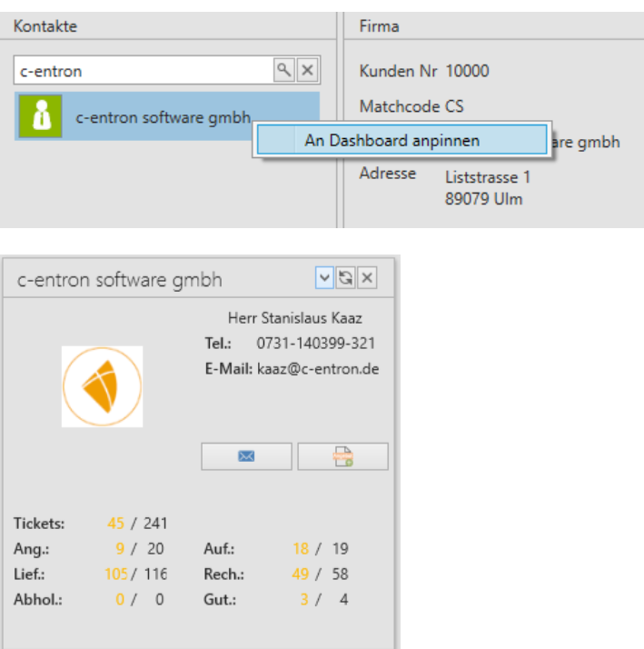Click the contact search input field
Image resolution: width=644 pixels, height=649 pixels.
[x=144, y=70]
